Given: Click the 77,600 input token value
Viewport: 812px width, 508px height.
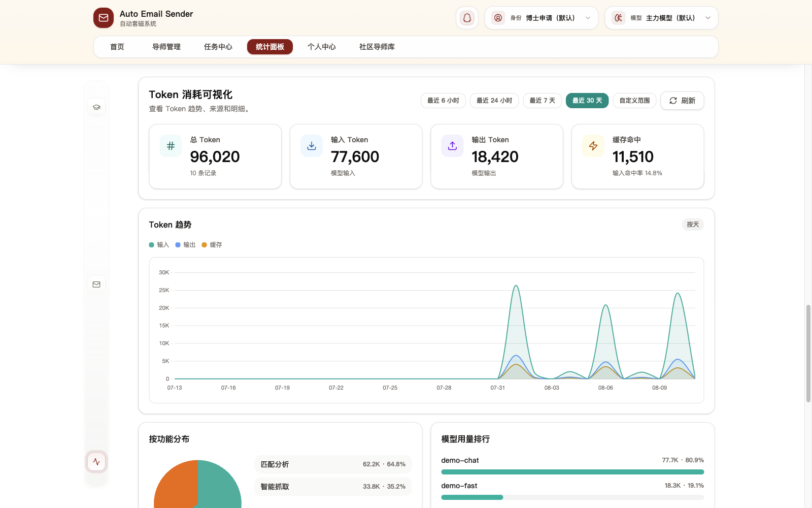Looking at the screenshot, I should [x=355, y=156].
